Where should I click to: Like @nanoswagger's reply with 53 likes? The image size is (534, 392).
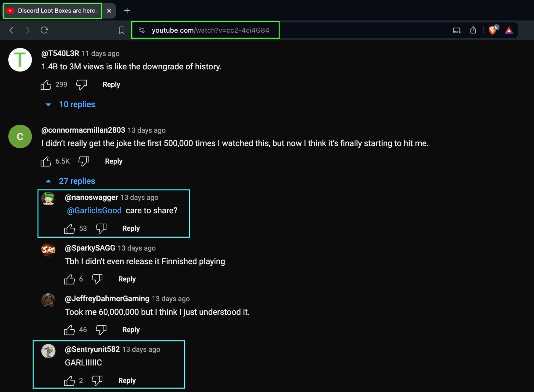pos(70,228)
